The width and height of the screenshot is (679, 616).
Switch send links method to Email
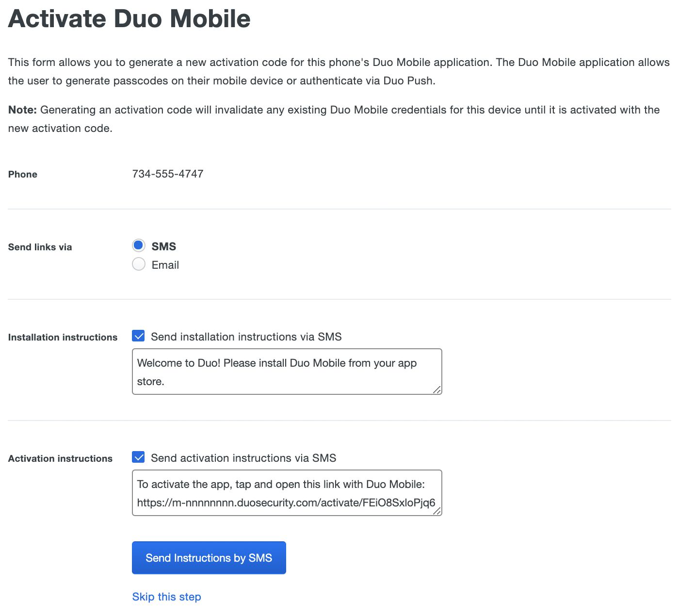point(138,264)
